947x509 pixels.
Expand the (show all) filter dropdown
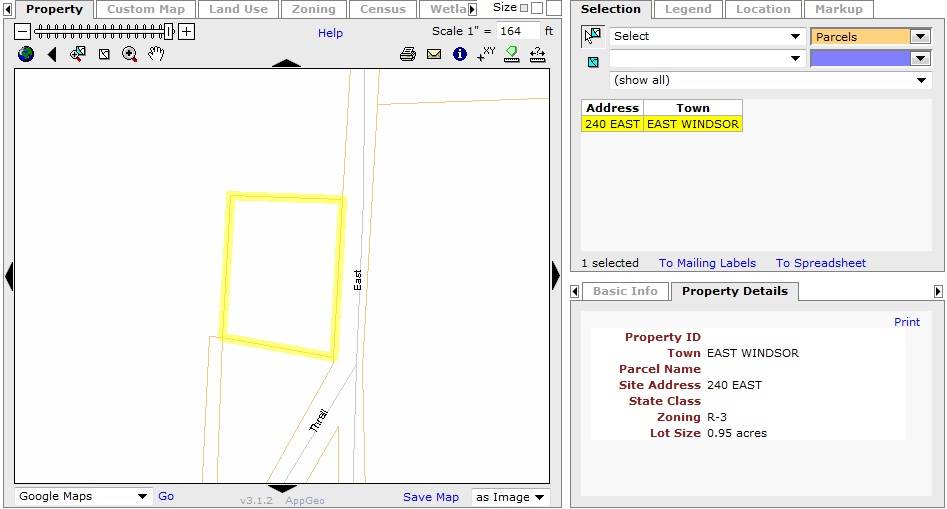(x=769, y=80)
